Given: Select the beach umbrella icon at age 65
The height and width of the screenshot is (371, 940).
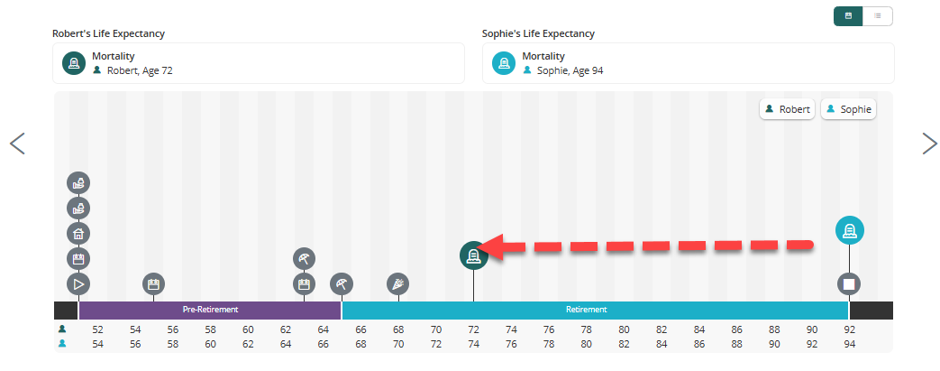Looking at the screenshot, I should [342, 284].
